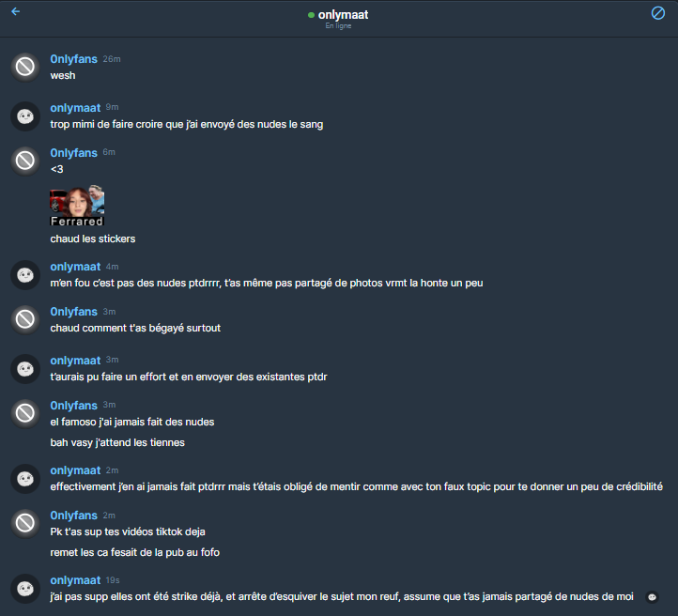Screen dimensions: 678x616
Task: Open the Ferrared sticker image
Action: (x=77, y=207)
